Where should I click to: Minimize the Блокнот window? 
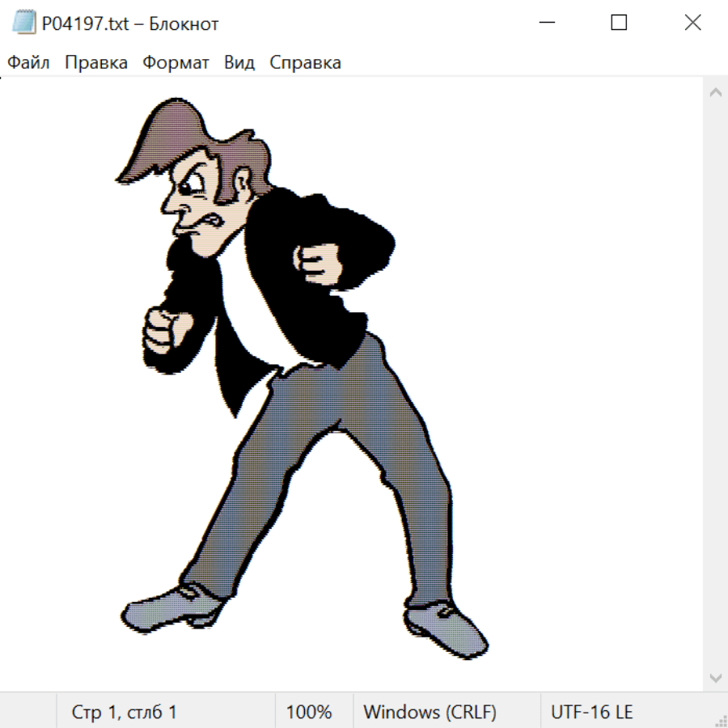[546, 23]
